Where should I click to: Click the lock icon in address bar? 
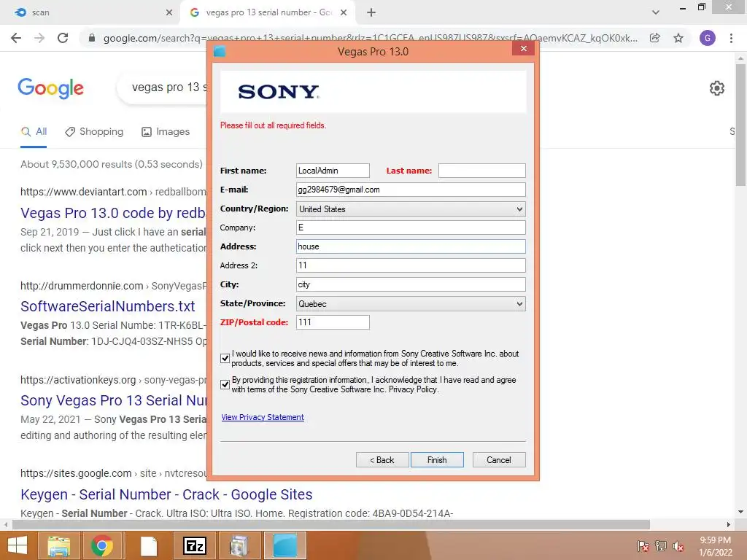point(92,38)
